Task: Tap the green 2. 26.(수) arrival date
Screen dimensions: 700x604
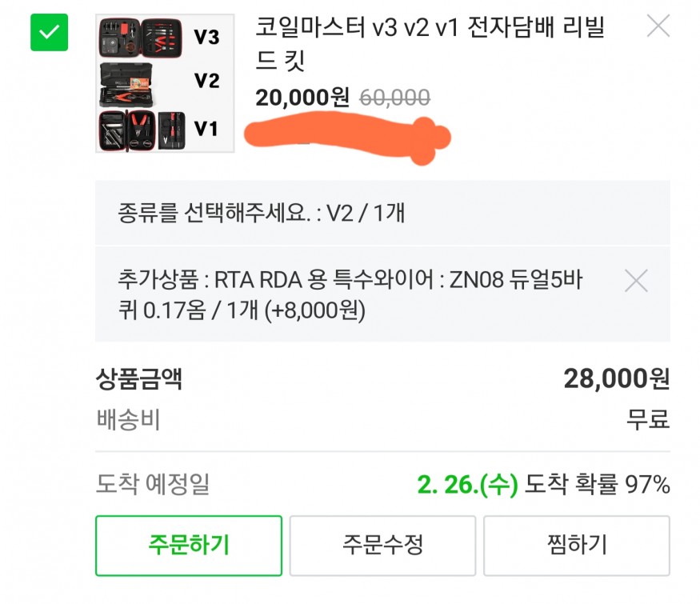Action: click(467, 484)
